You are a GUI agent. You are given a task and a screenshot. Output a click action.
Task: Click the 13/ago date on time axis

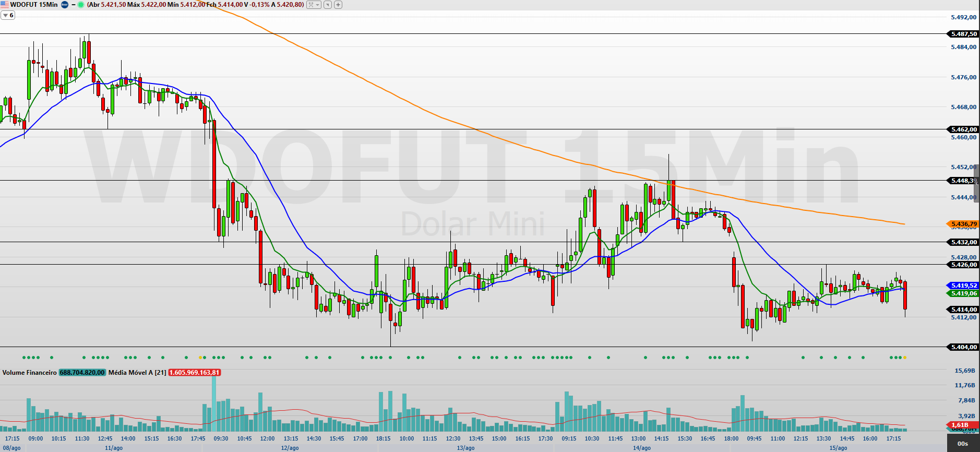pos(465,448)
